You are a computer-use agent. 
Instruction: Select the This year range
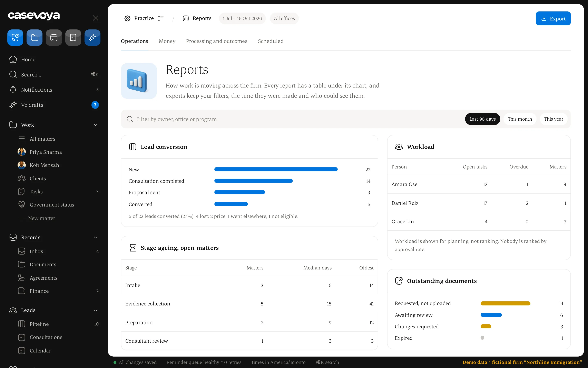553,119
